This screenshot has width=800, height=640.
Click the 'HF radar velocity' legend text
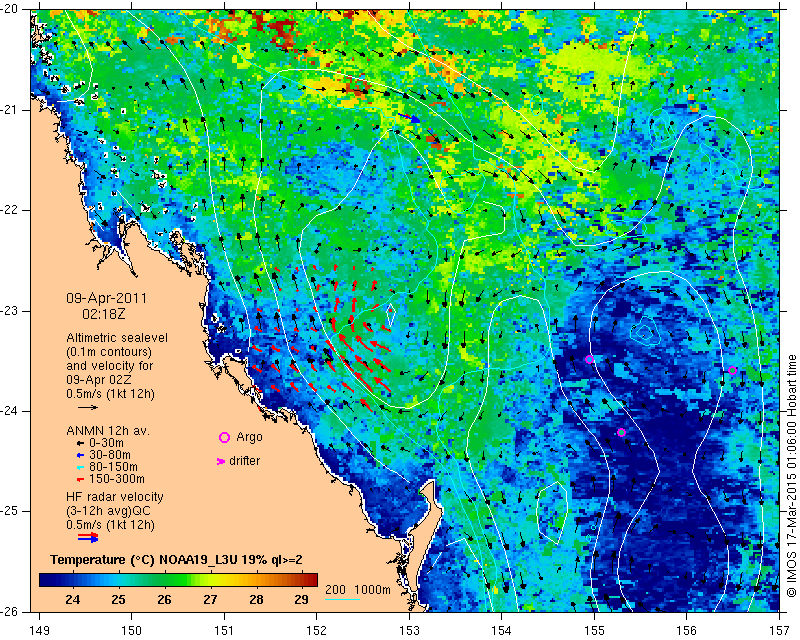(115, 497)
